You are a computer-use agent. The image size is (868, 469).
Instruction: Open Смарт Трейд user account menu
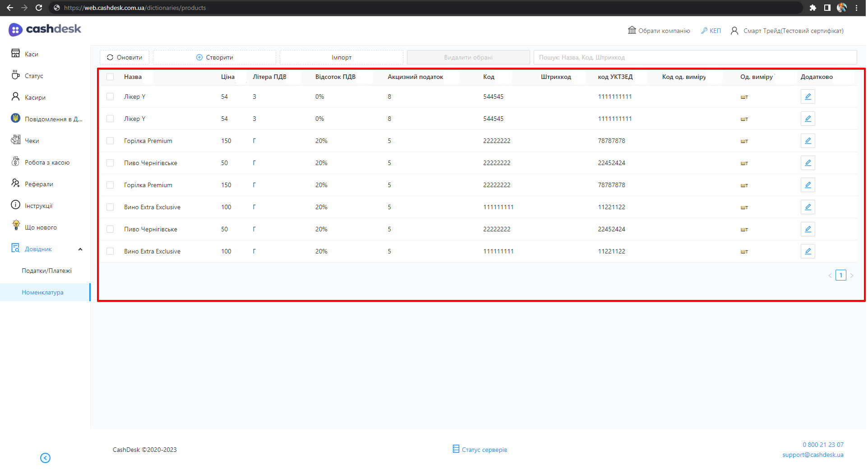787,31
